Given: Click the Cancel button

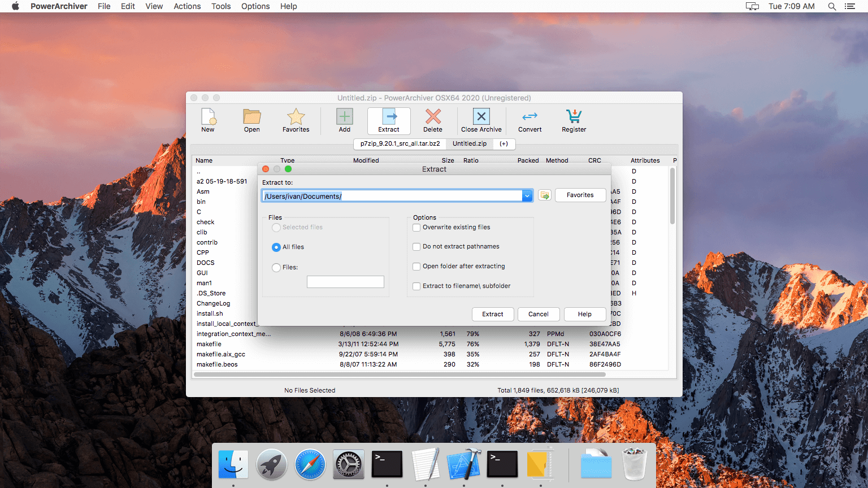Looking at the screenshot, I should click(539, 314).
